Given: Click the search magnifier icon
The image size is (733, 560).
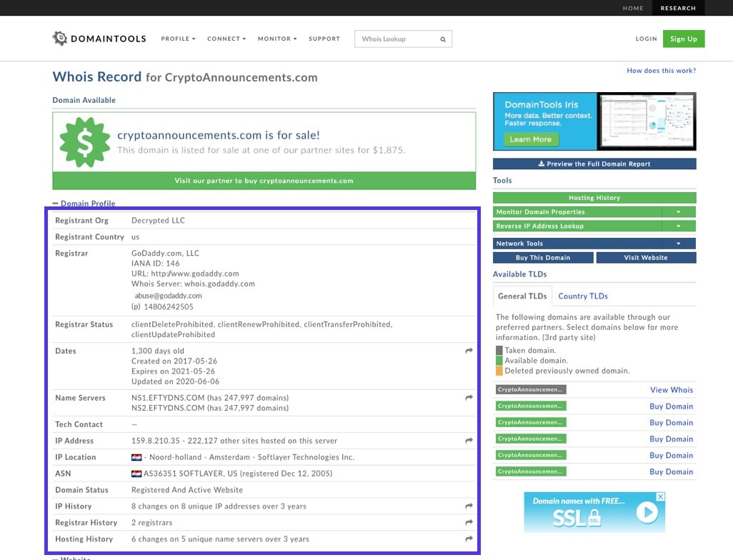Looking at the screenshot, I should [x=443, y=39].
